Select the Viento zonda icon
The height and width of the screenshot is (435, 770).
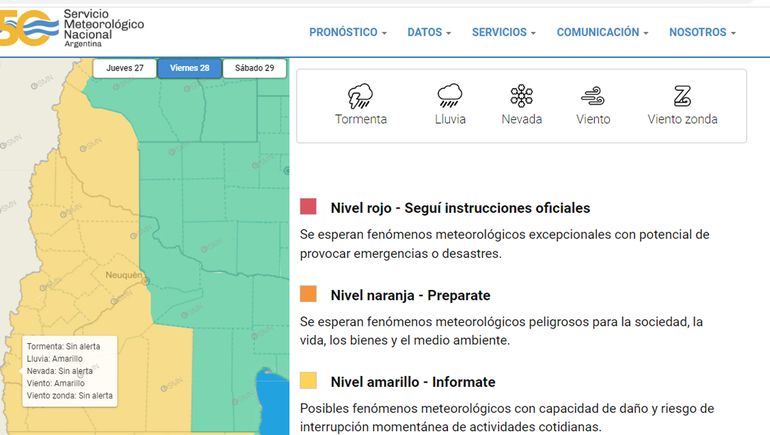682,97
